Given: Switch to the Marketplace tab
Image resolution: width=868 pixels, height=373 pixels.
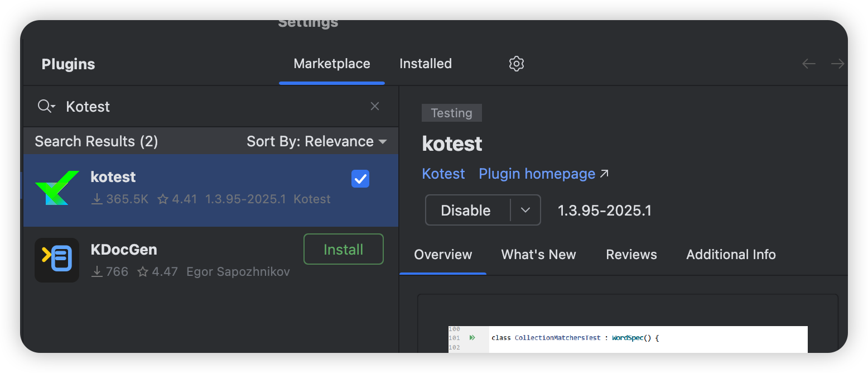Looking at the screenshot, I should 332,64.
